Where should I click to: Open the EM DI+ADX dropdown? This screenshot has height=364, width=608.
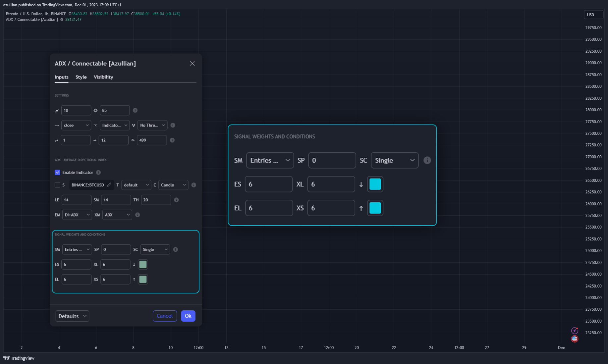pyautogui.click(x=77, y=215)
